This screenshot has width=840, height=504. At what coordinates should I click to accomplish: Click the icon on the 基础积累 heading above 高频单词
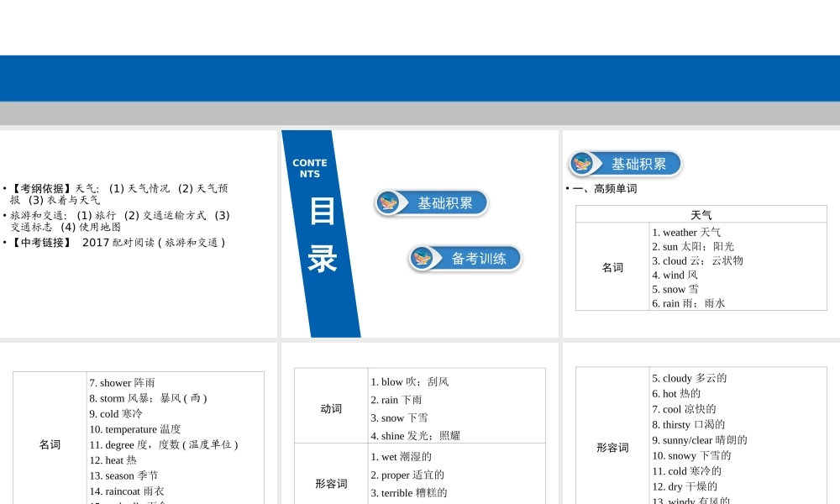pos(582,164)
